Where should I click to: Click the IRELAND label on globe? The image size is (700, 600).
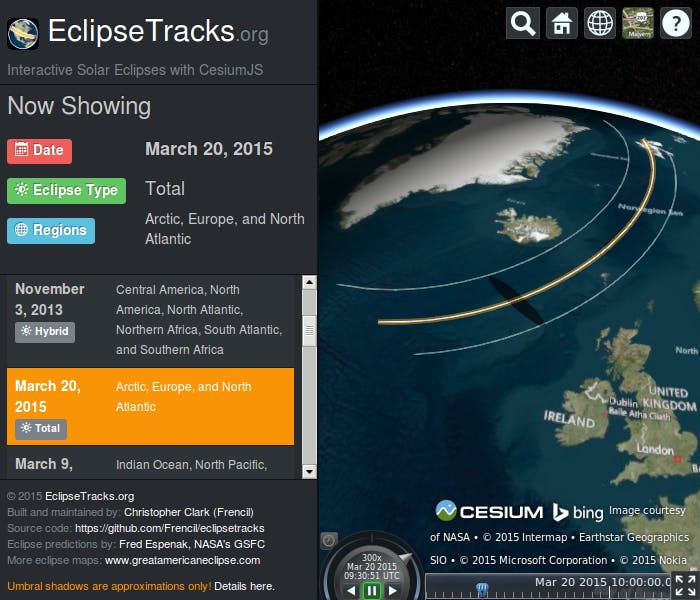(x=569, y=420)
